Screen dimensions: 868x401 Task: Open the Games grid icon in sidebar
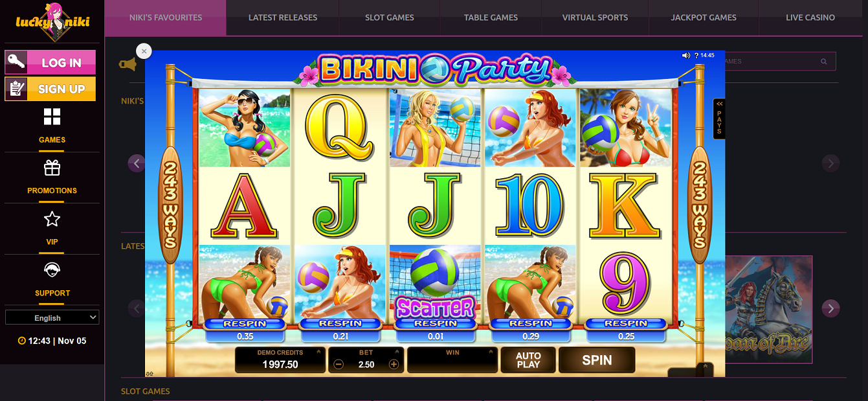click(x=52, y=117)
